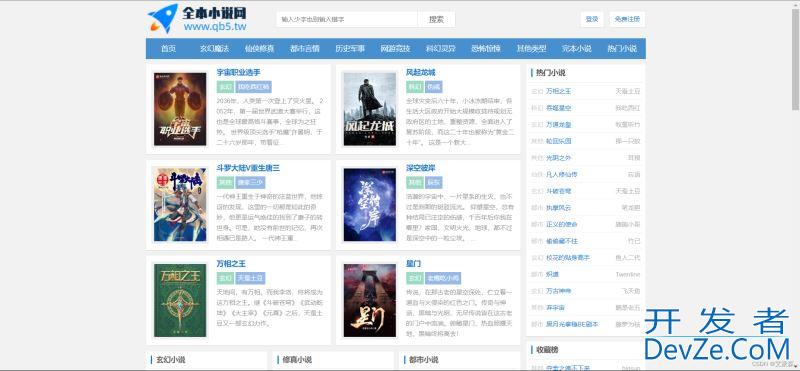
Task: Open 凡人修仙传 in the hot novels list
Action: click(x=562, y=175)
